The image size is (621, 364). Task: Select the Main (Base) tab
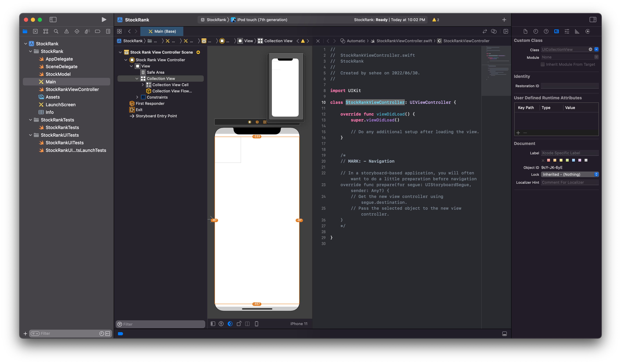tap(162, 31)
